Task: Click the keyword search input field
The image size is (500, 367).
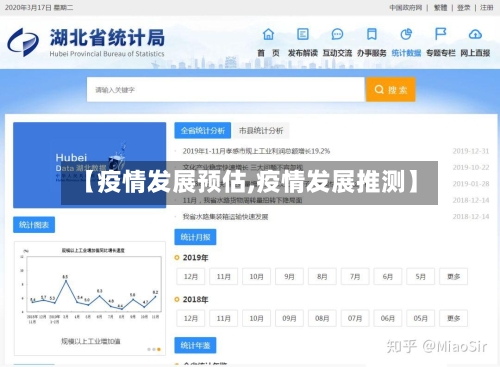Action: (226, 90)
